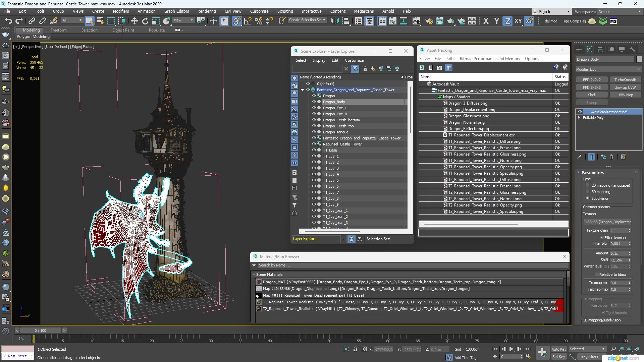Toggle visibility of Dragon_Body layer item

(x=314, y=102)
